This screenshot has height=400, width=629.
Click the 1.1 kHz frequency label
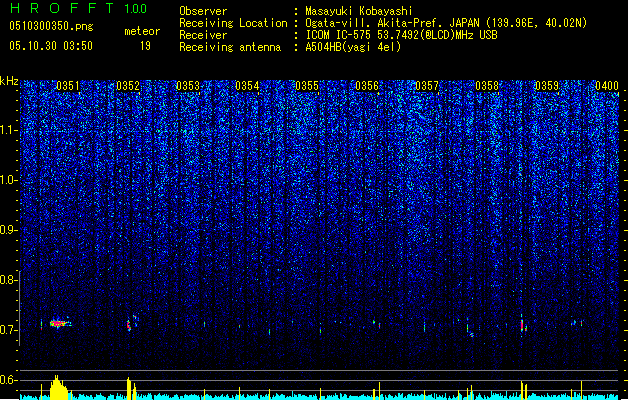click(8, 130)
